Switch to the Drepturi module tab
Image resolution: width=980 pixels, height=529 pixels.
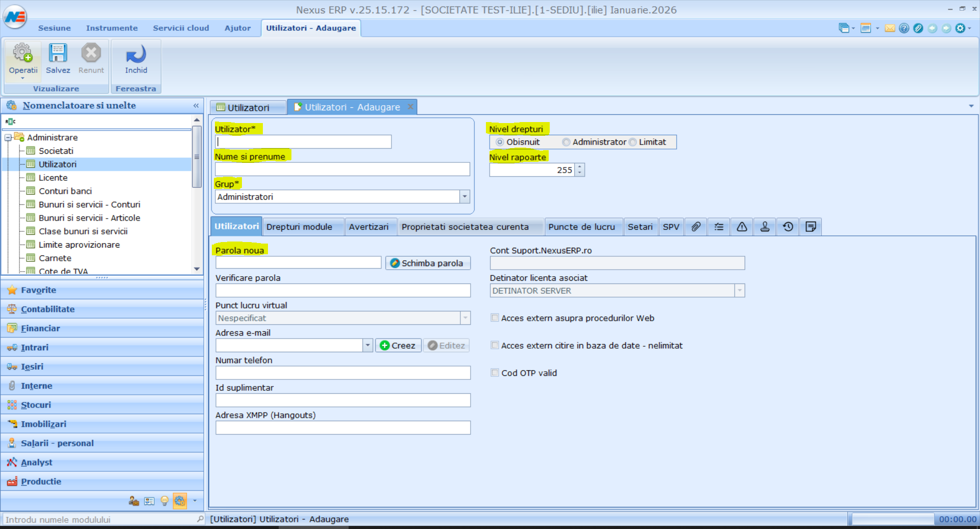299,227
